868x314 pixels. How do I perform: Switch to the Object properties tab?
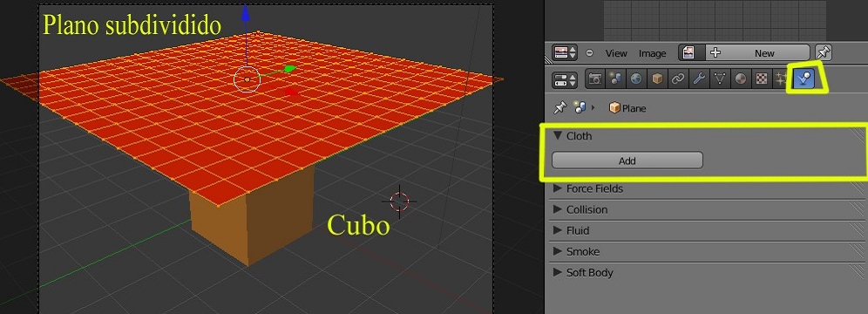click(657, 79)
